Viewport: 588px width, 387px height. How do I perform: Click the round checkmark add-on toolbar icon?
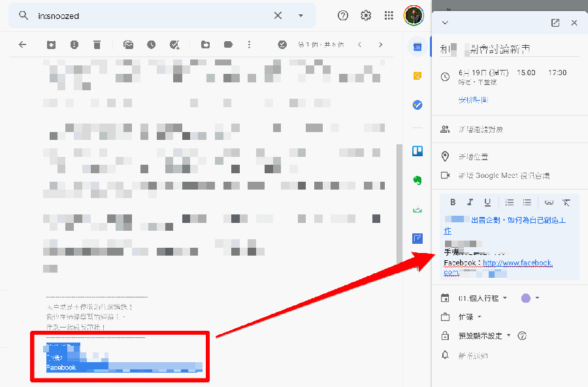click(x=282, y=44)
